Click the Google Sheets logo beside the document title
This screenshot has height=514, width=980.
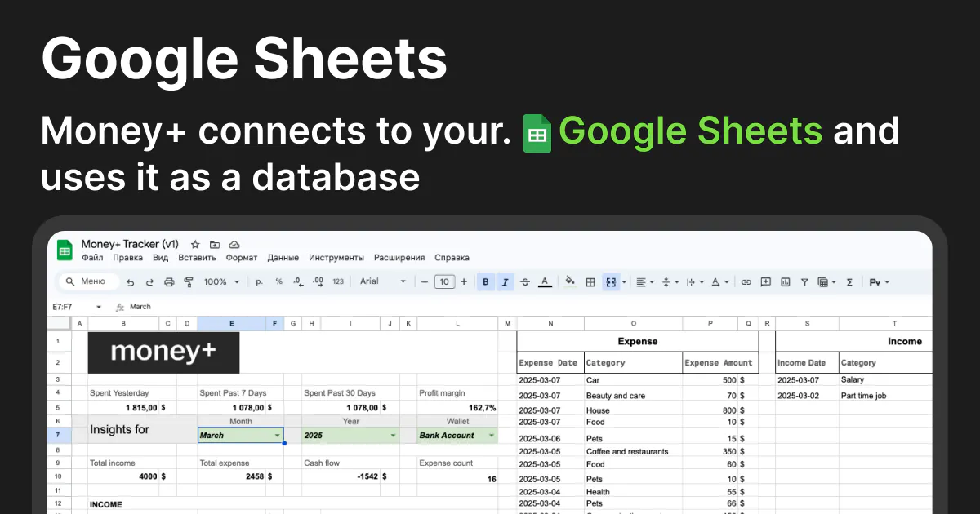(65, 250)
